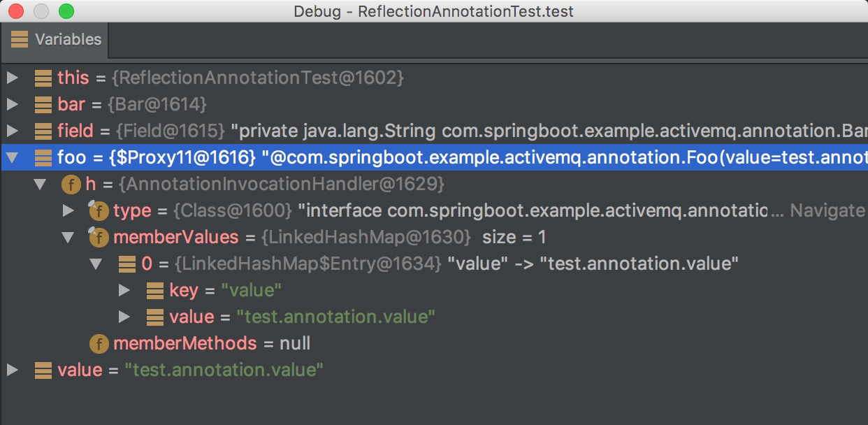
Task: Expand the 'this' variable node
Action: 12,78
